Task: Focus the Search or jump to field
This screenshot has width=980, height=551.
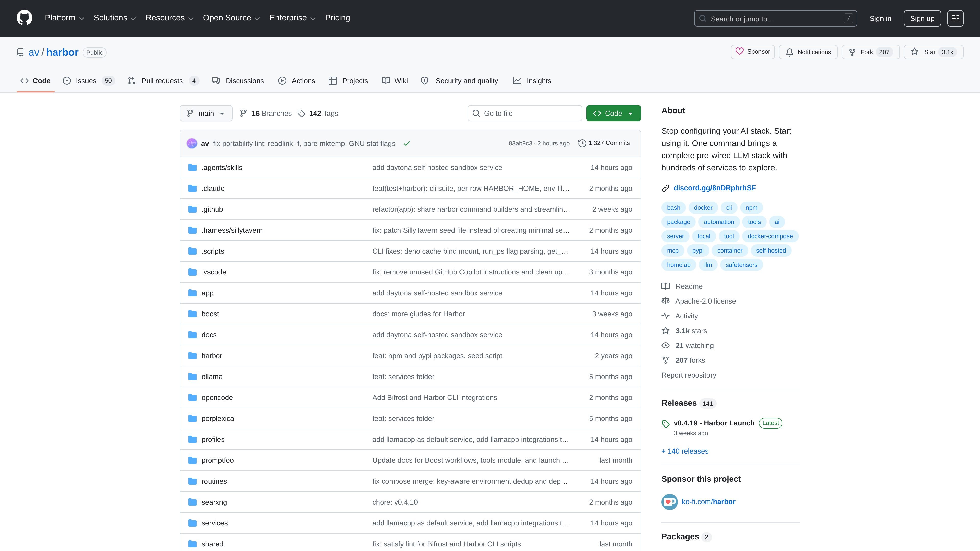Action: click(775, 18)
